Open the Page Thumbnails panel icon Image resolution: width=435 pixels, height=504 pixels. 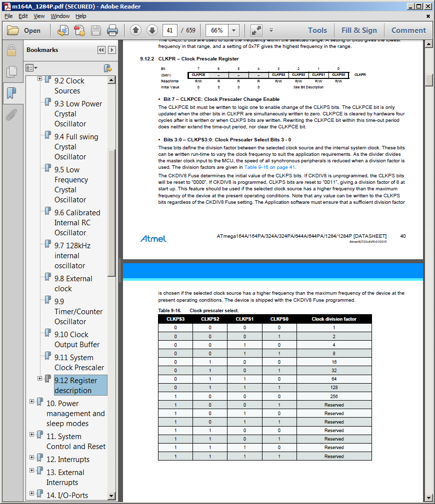tap(11, 71)
